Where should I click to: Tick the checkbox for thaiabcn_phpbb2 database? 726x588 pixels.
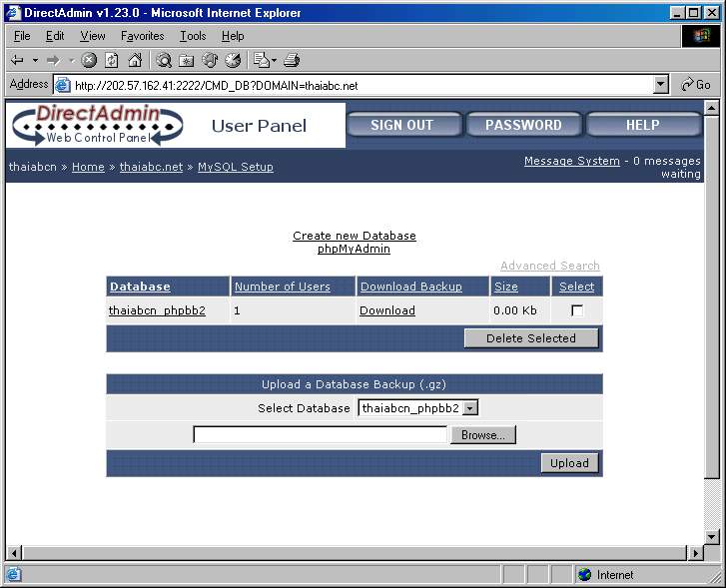pyautogui.click(x=576, y=310)
